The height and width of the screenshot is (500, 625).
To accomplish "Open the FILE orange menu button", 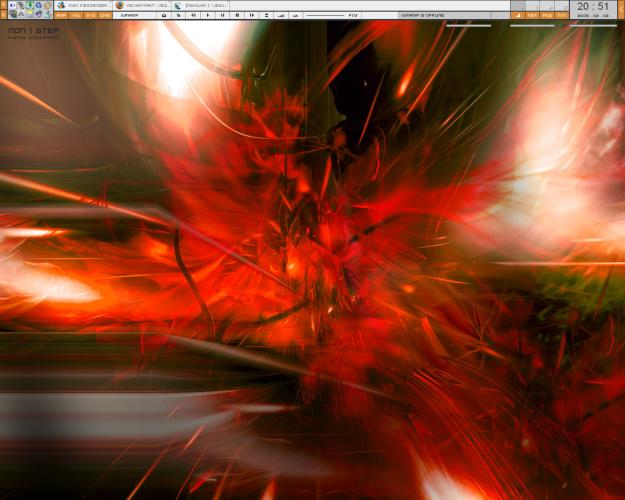I will click(547, 15).
